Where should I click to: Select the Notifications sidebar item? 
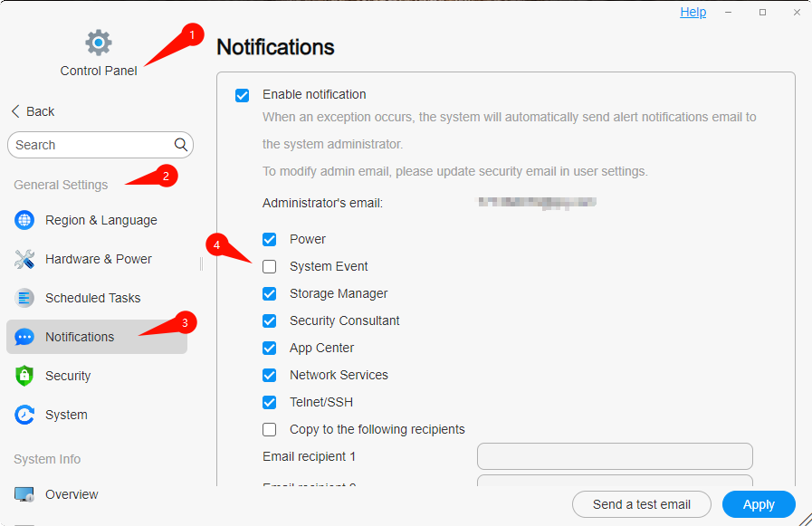point(97,337)
